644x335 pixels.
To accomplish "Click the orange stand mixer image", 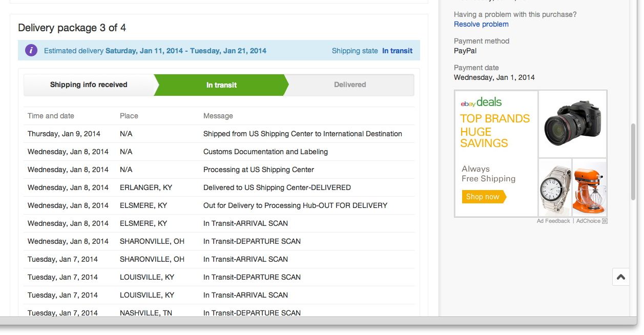I will [x=589, y=187].
